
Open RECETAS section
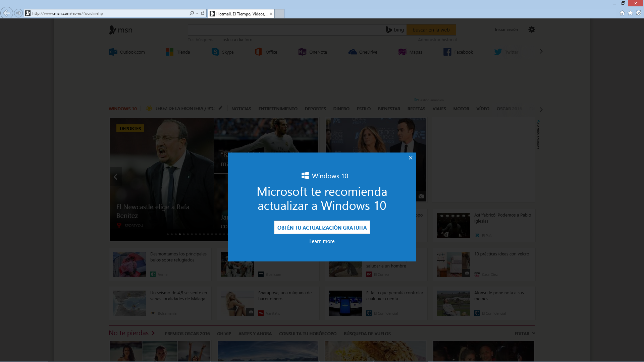point(416,109)
